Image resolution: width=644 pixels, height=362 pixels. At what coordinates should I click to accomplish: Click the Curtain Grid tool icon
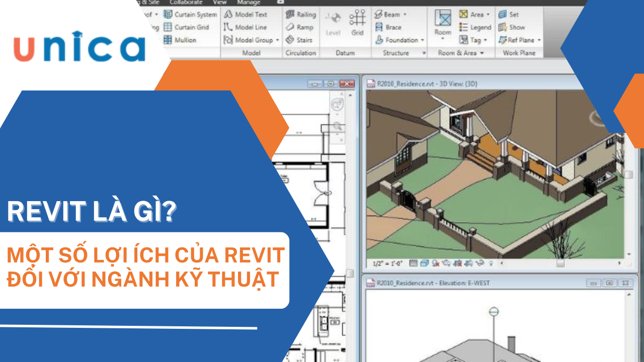(168, 27)
